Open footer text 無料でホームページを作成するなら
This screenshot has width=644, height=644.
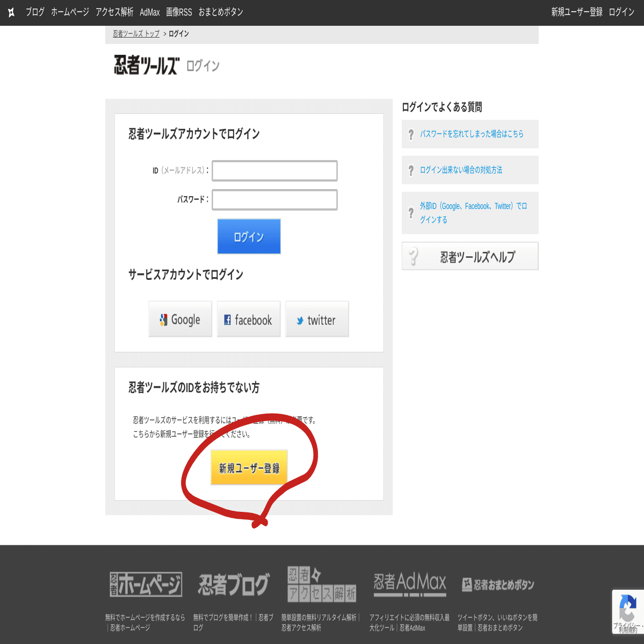click(x=145, y=617)
